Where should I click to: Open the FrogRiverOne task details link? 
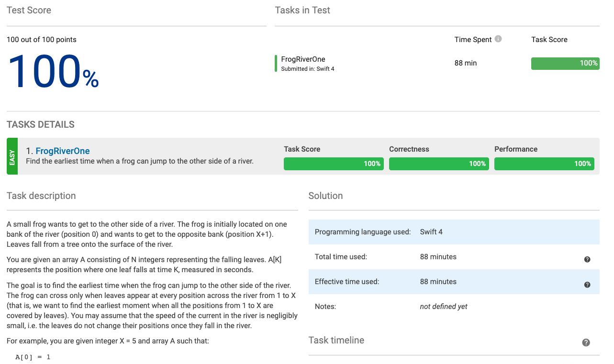pos(63,151)
